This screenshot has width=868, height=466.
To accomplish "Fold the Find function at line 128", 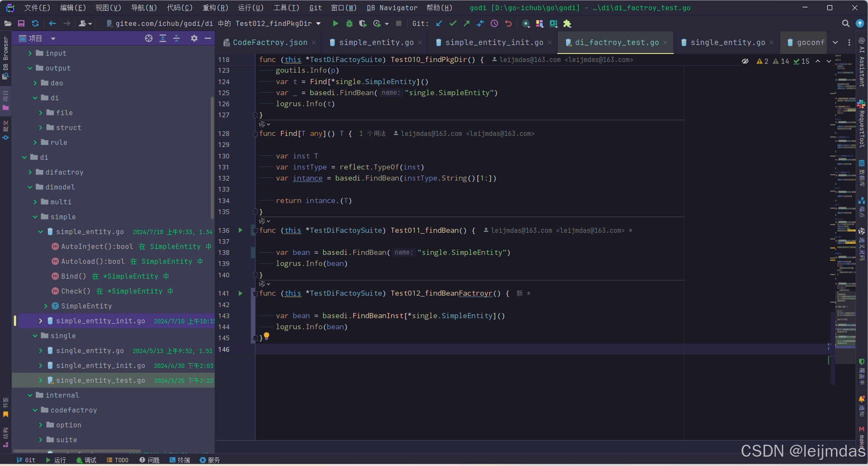I will [x=255, y=134].
